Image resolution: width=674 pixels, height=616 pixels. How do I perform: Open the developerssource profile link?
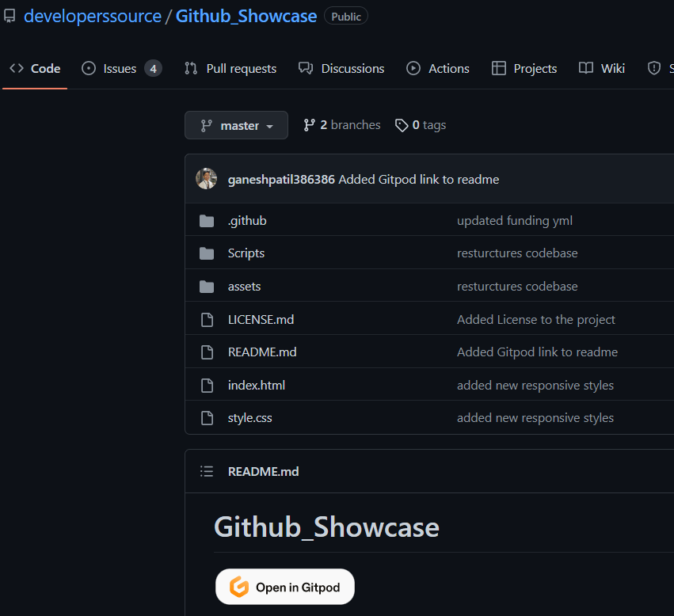pyautogui.click(x=93, y=16)
